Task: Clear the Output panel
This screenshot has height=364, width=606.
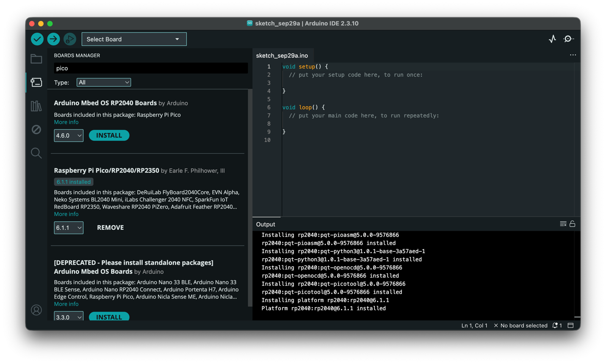Action: [563, 224]
